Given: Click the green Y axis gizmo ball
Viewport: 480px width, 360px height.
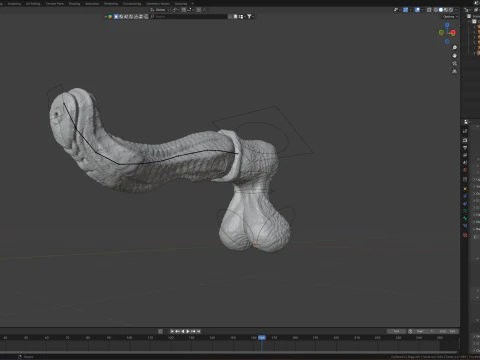Looking at the screenshot, I should click(x=441, y=32).
